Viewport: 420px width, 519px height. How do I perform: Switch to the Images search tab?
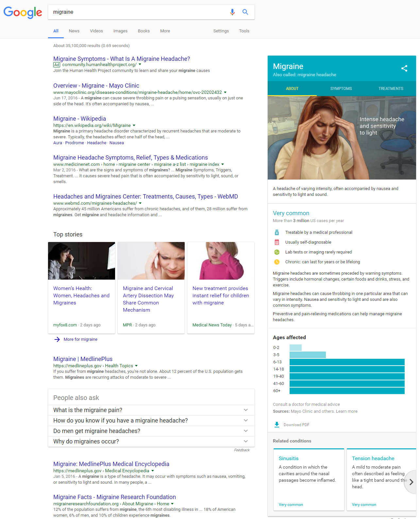click(120, 31)
